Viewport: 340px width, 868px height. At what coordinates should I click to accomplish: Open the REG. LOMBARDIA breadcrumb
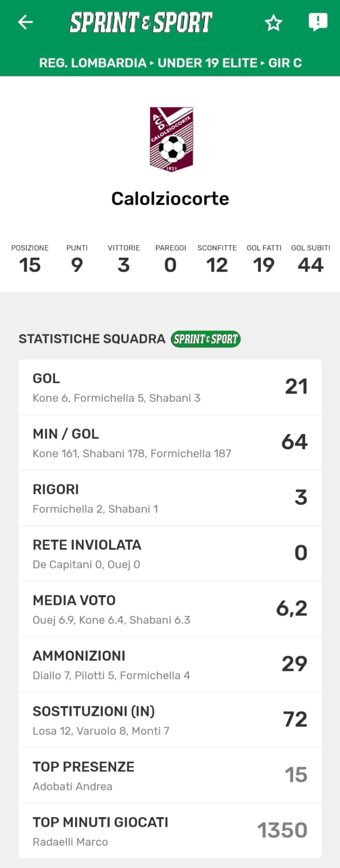pos(93,63)
